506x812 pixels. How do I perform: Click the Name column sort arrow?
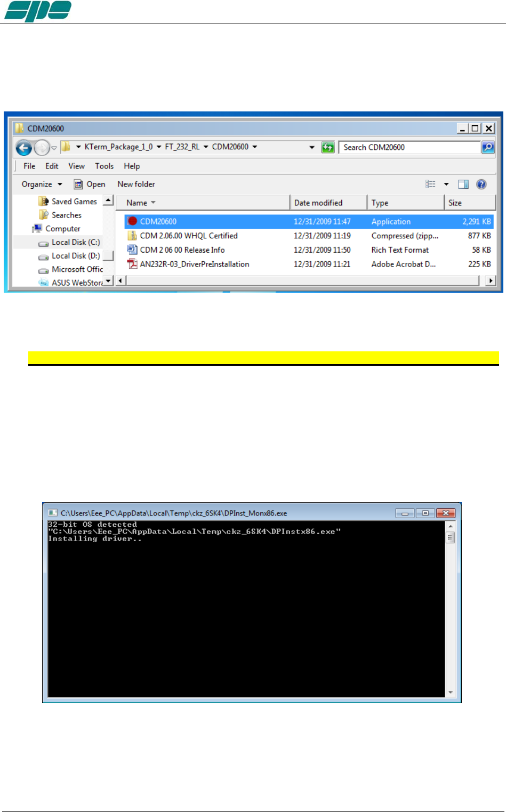tap(154, 203)
